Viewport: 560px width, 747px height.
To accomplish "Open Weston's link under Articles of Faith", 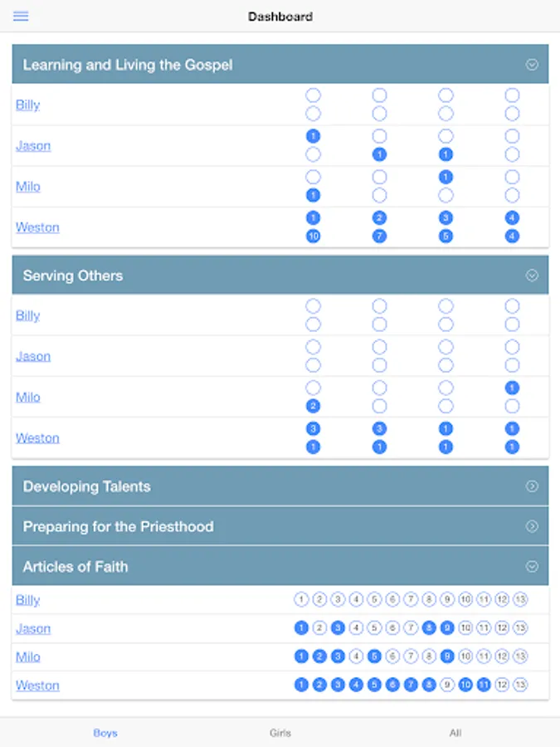I will [37, 685].
